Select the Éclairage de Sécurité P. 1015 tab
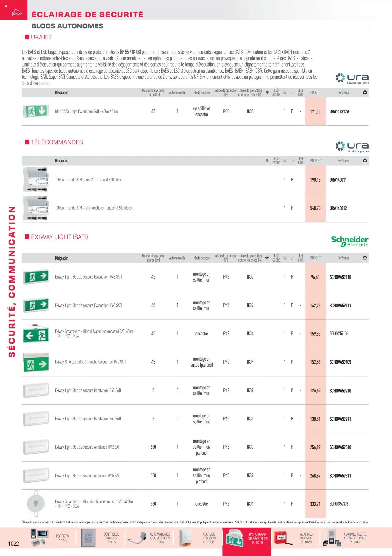 (257, 538)
